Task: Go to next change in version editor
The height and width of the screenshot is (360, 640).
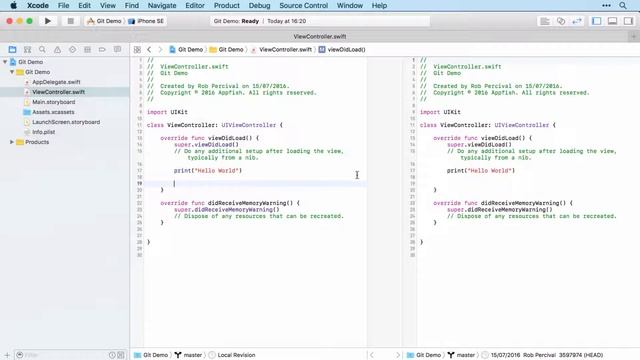Action: [x=398, y=355]
